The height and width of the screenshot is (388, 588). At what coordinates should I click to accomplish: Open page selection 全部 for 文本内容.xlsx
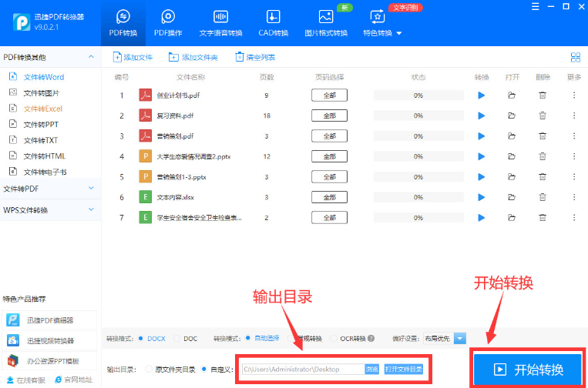(x=329, y=197)
